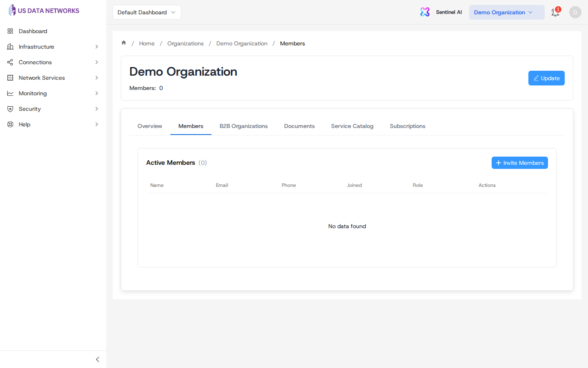
Task: Click the Email column header
Action: [x=222, y=185]
